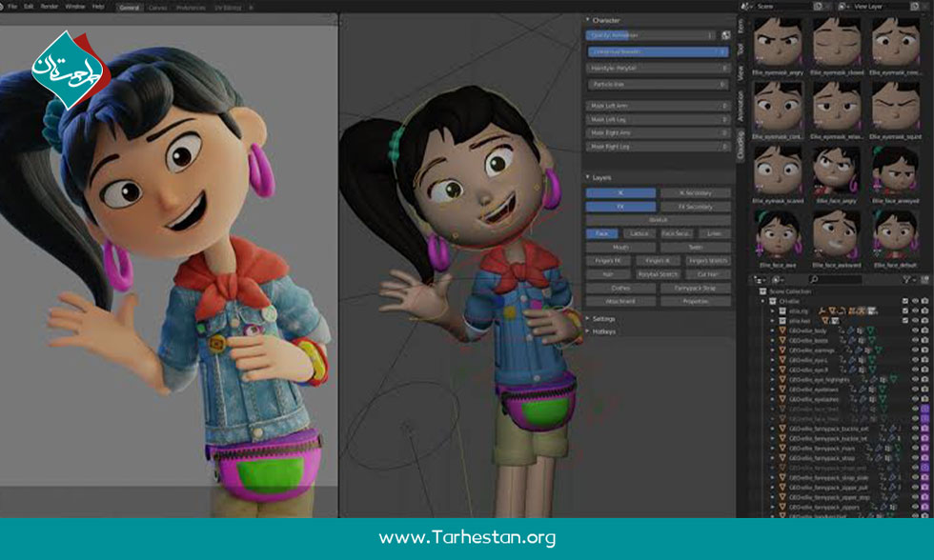Toggle visibility of GEO-ellie_eyebrows

(916, 390)
